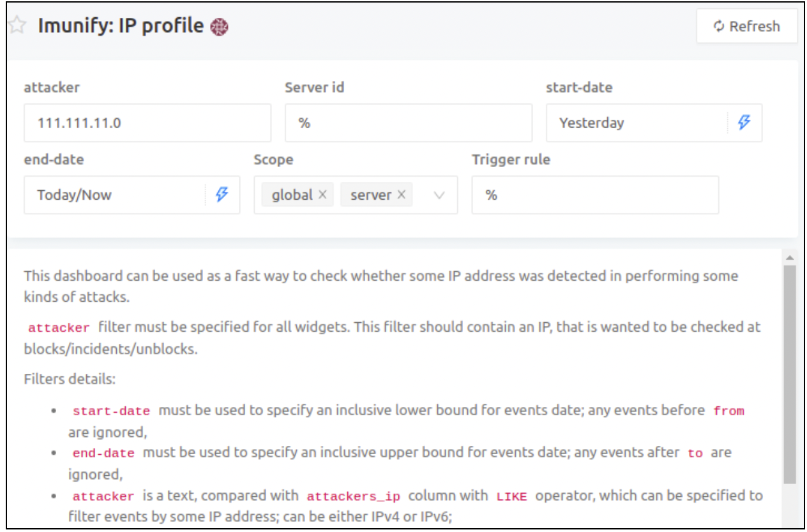Click the red 'from' code text
807x532 pixels.
pos(728,411)
